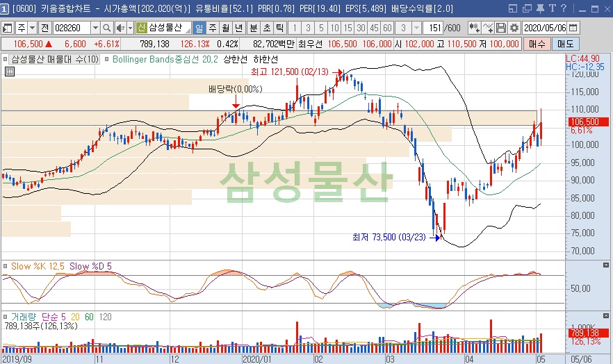Select the 일 daily period
The height and width of the screenshot is (364, 613).
(199, 28)
